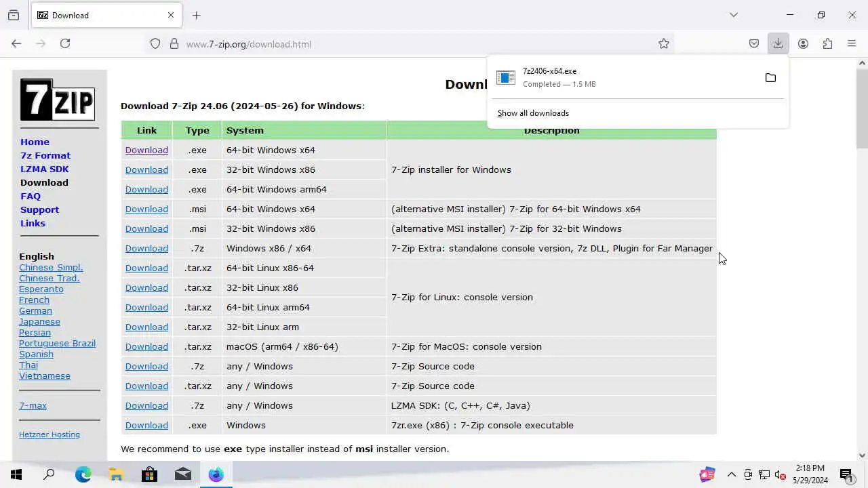The height and width of the screenshot is (488, 868).
Task: Switch language to German
Action: (35, 310)
